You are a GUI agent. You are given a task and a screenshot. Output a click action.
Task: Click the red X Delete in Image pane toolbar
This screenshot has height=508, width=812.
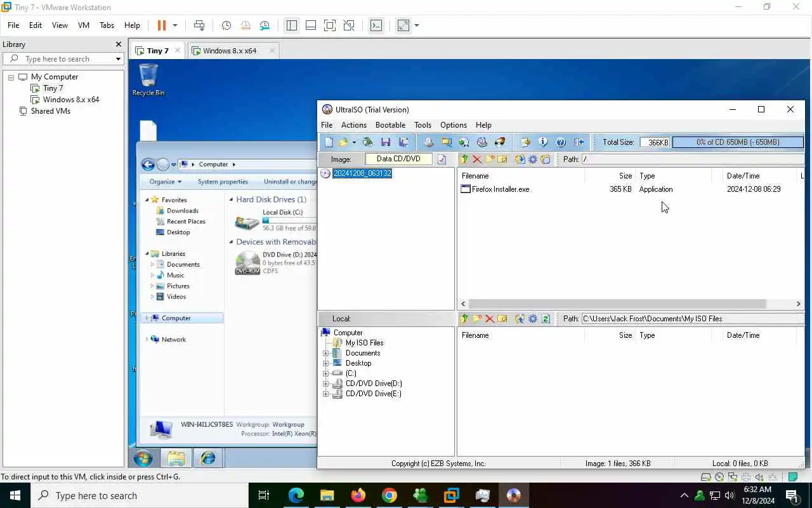477,159
